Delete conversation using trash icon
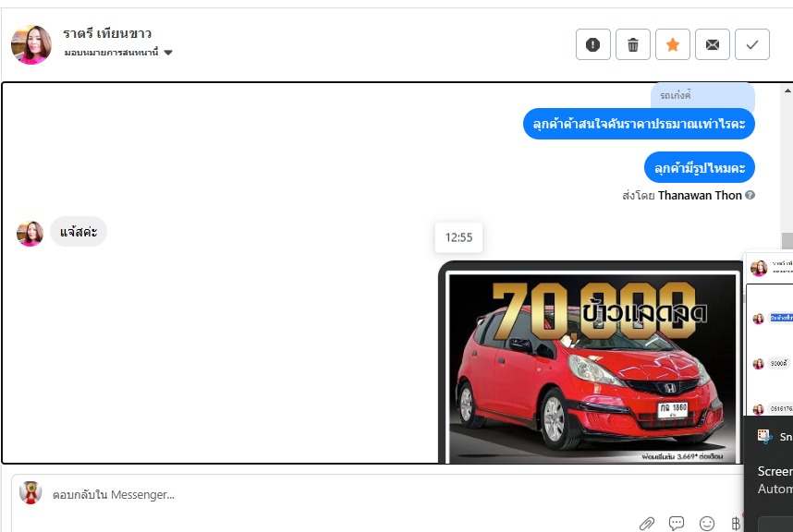 [x=633, y=44]
